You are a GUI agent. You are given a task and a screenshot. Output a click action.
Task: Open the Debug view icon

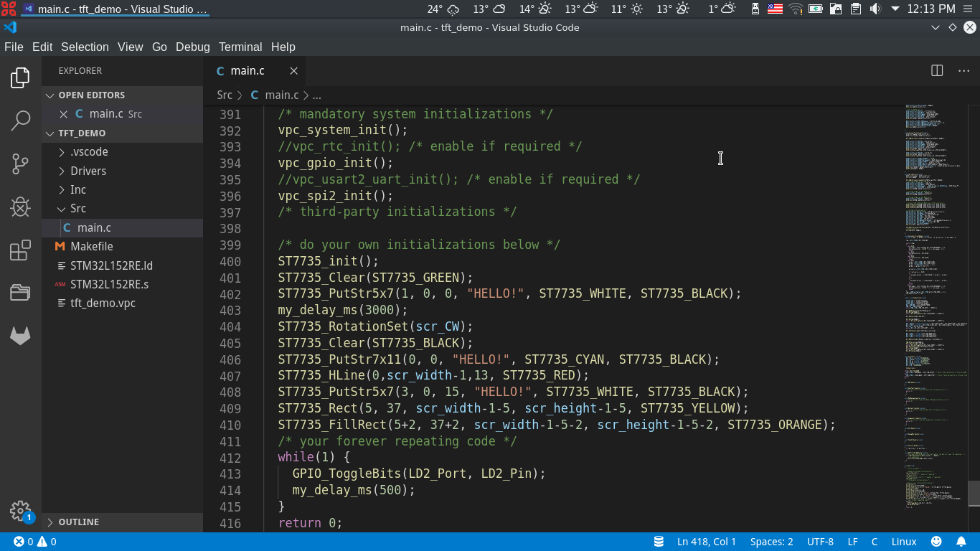(x=20, y=207)
